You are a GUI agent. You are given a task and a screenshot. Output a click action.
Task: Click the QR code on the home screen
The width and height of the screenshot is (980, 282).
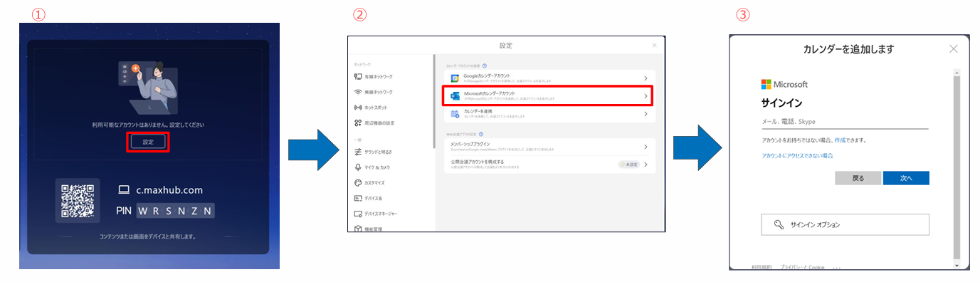coord(78,201)
